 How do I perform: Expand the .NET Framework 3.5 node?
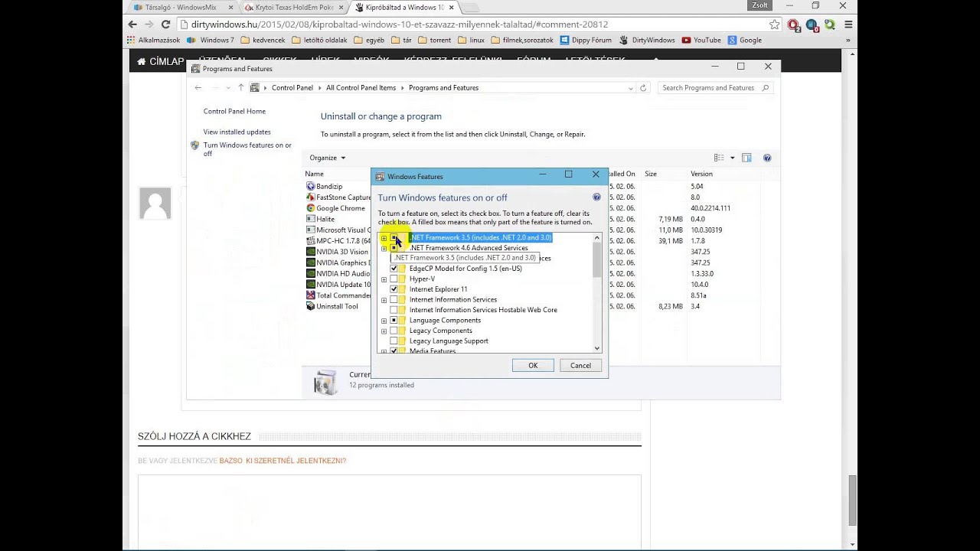[x=384, y=238]
